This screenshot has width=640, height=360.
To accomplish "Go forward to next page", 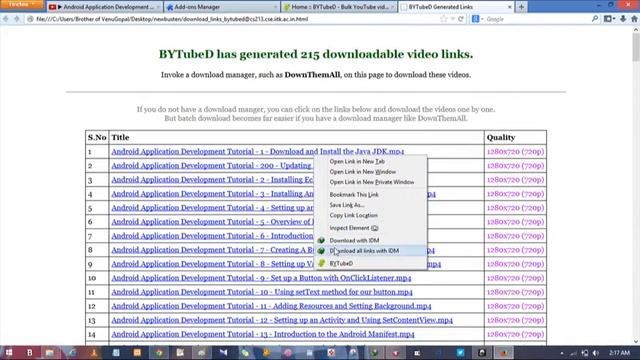I will tap(17, 19).
